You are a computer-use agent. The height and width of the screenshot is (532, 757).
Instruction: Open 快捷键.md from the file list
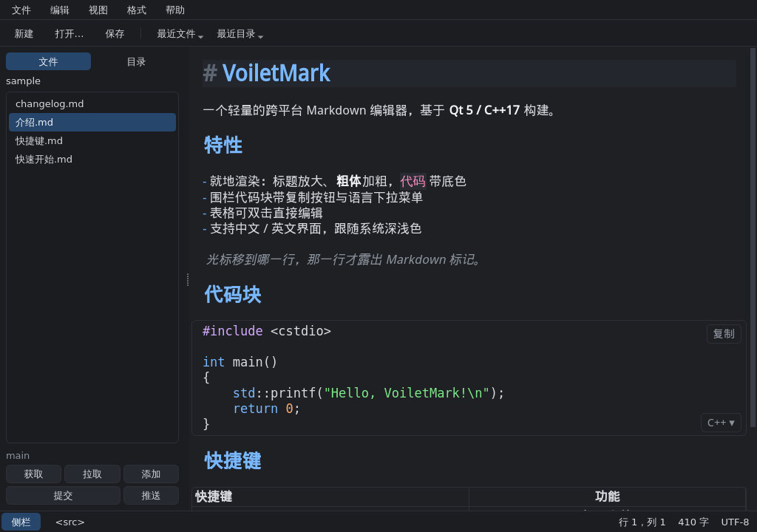[92, 140]
